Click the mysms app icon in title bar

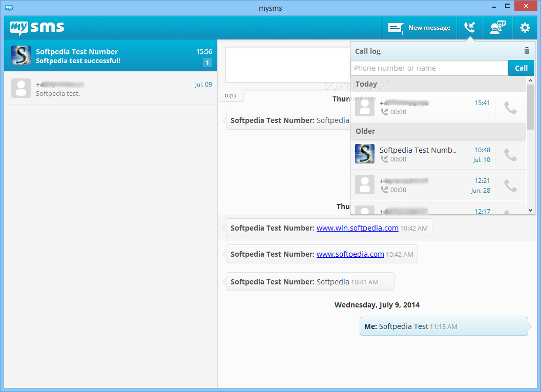pos(9,8)
